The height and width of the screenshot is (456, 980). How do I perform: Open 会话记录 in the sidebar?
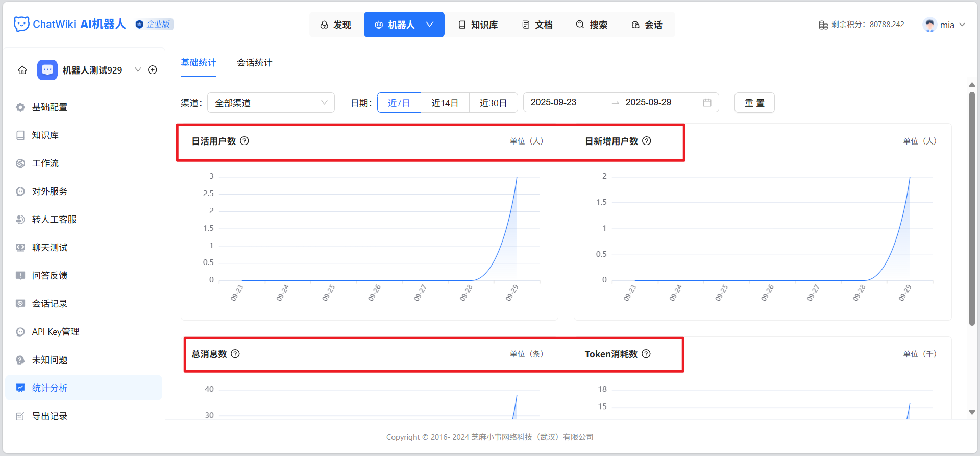point(84,304)
